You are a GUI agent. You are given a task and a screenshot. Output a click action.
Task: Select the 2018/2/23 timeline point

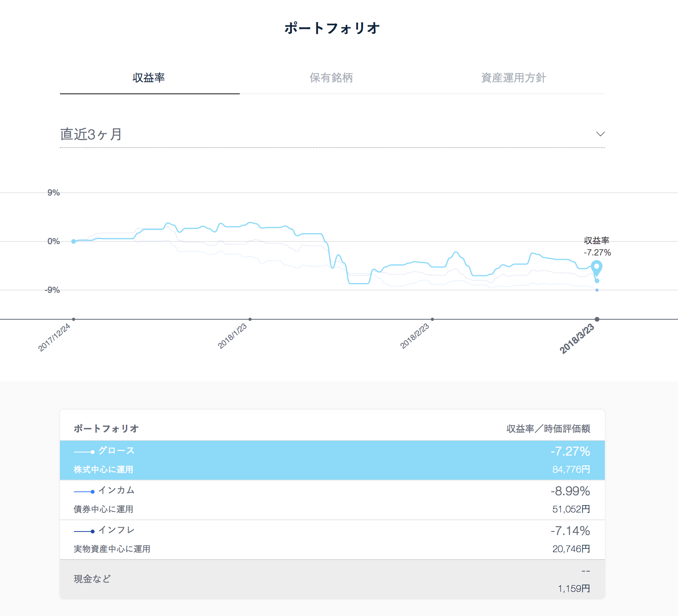click(x=432, y=319)
